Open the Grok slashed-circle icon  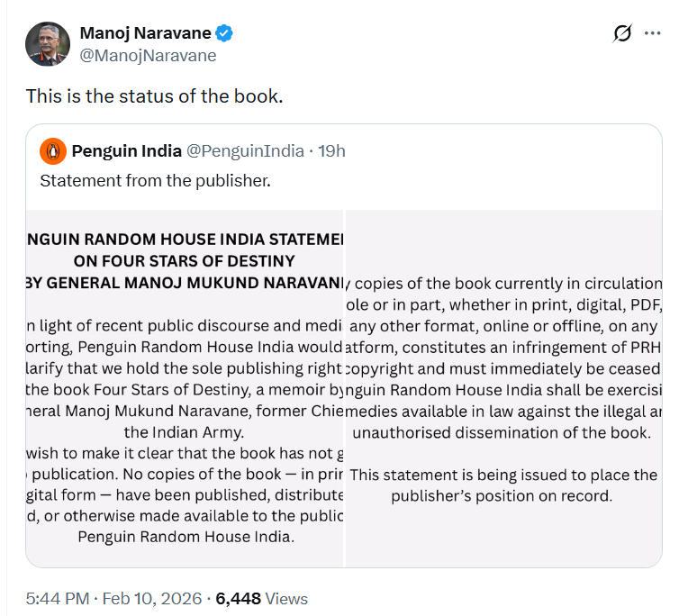(621, 34)
